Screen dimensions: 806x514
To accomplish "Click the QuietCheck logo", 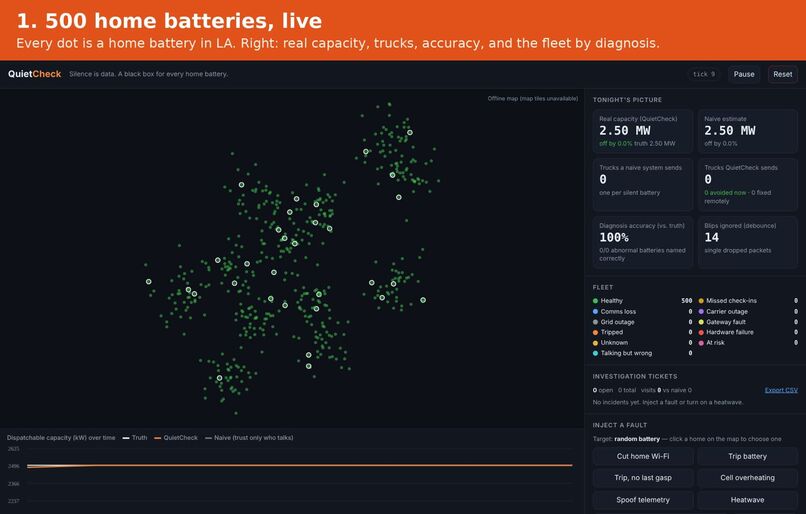I will coord(34,74).
